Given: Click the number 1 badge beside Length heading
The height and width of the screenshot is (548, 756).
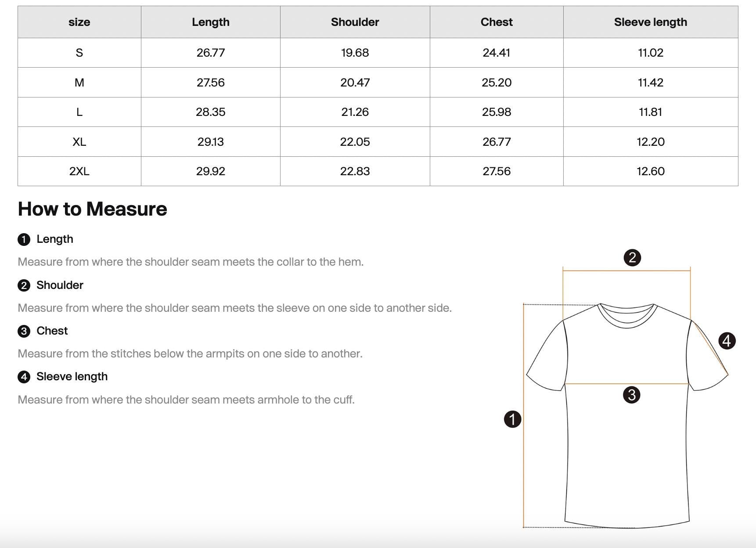Looking at the screenshot, I should (24, 239).
